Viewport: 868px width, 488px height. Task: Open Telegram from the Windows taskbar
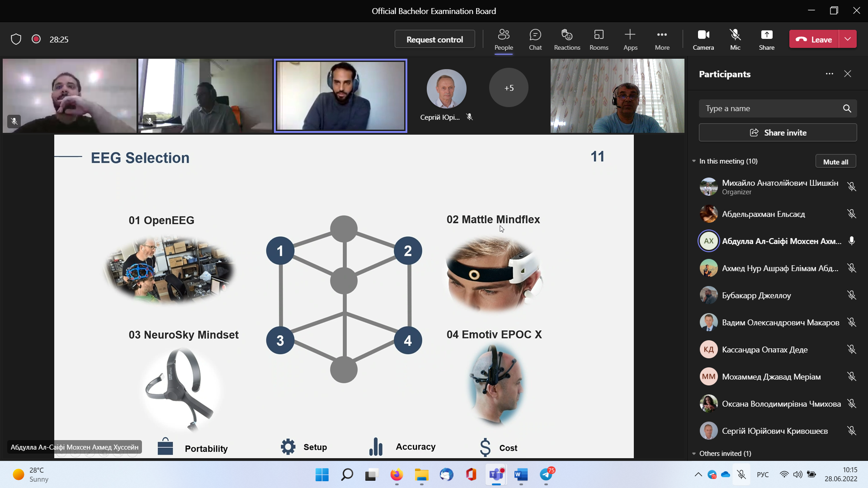pyautogui.click(x=546, y=475)
